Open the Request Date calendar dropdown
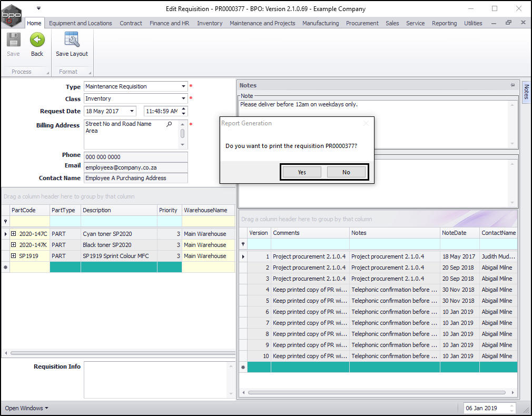 (132, 111)
